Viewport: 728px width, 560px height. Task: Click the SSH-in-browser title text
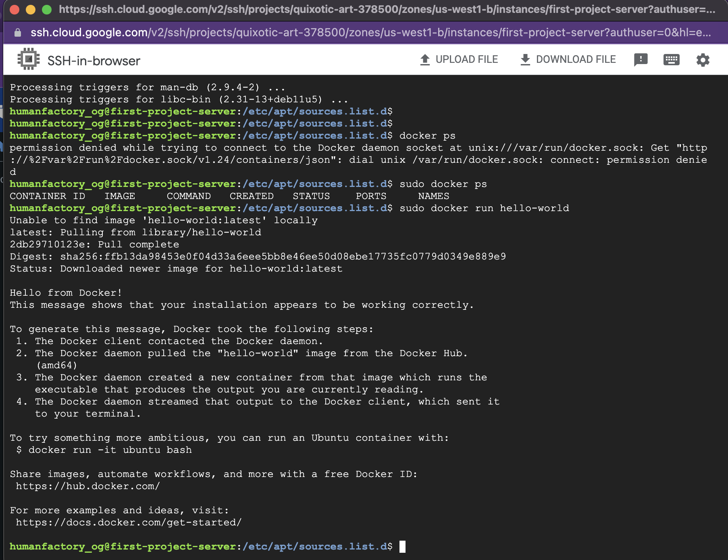94,61
